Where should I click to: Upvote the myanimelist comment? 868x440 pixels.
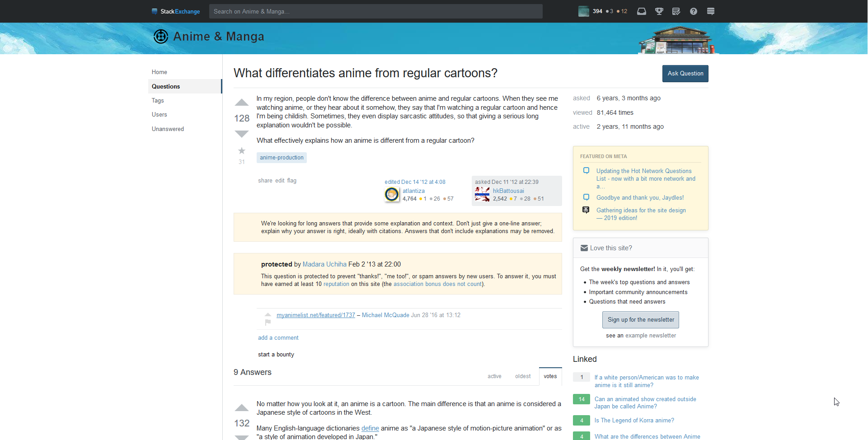tap(268, 315)
